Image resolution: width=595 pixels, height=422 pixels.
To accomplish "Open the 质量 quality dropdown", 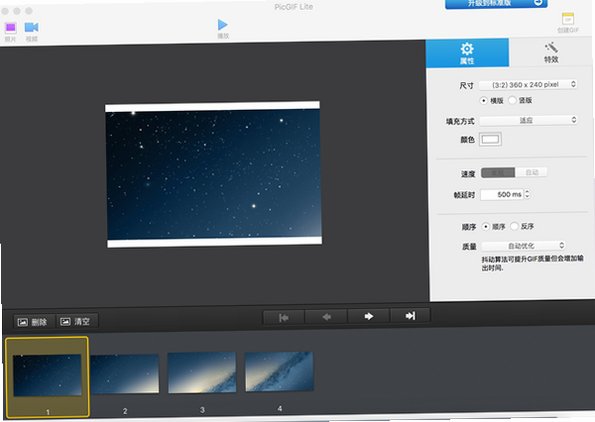I will 524,246.
